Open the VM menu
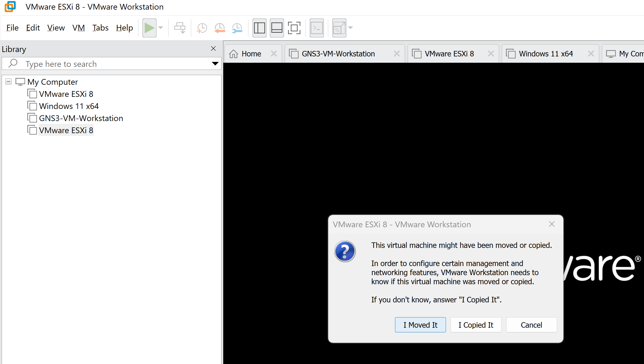This screenshot has height=364, width=644. [78, 28]
